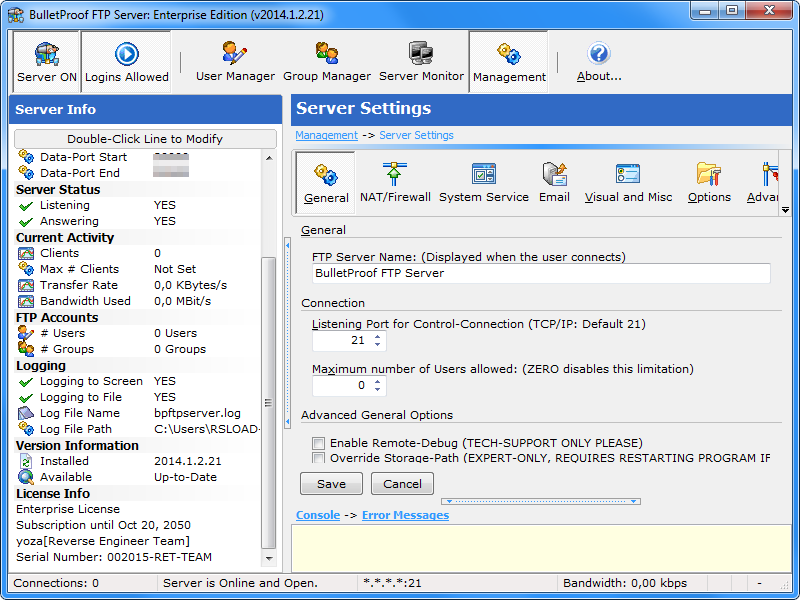Follow the Management breadcrumb link
The width and height of the screenshot is (800, 600).
click(327, 135)
